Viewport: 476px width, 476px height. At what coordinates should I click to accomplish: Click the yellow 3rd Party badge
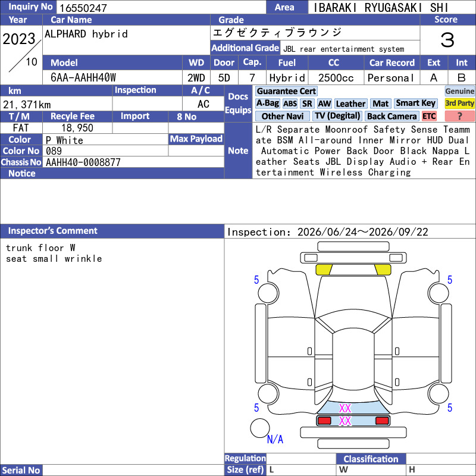click(459, 103)
